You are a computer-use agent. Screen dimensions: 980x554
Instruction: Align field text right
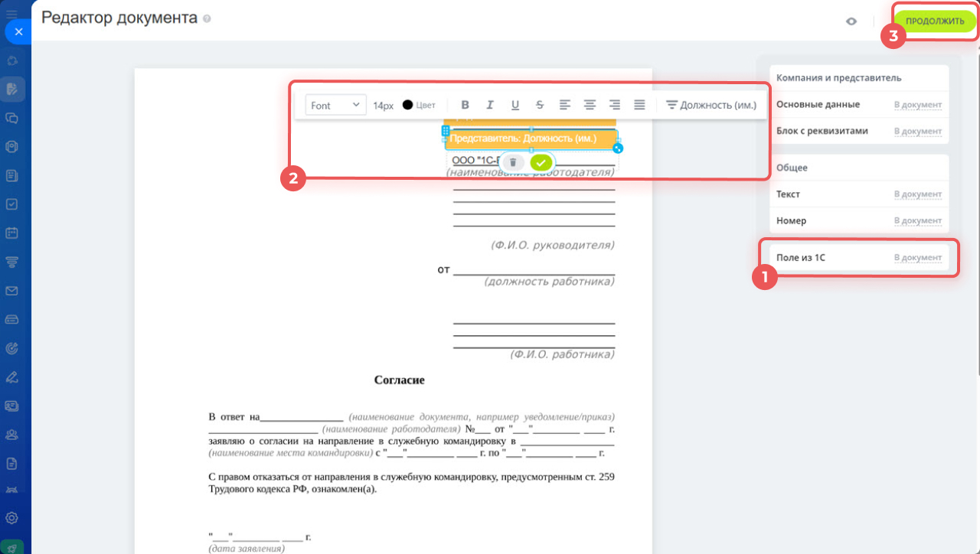[x=615, y=106]
